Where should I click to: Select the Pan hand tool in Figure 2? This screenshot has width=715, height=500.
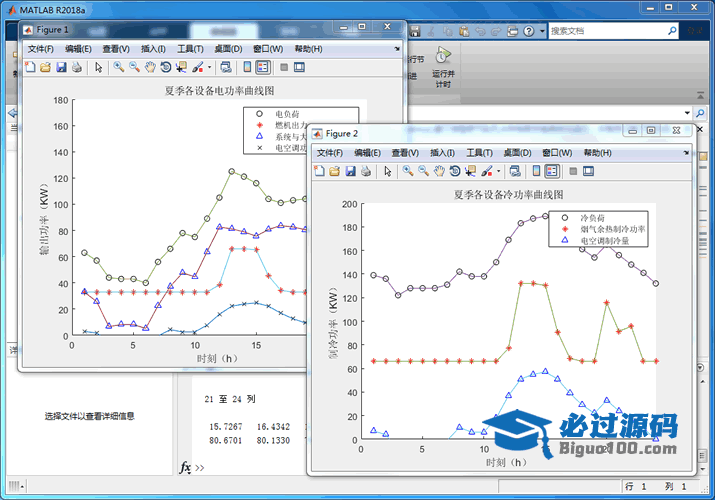coord(439,171)
